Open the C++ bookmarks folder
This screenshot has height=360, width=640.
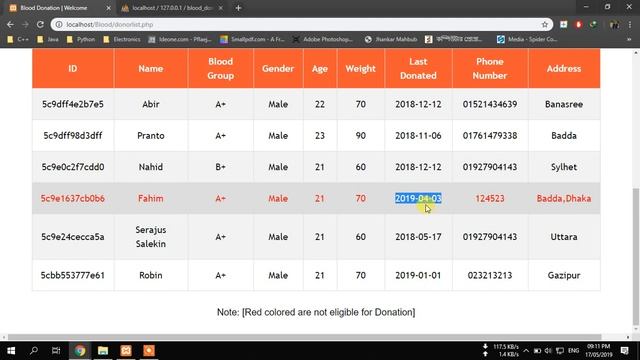pos(18,40)
